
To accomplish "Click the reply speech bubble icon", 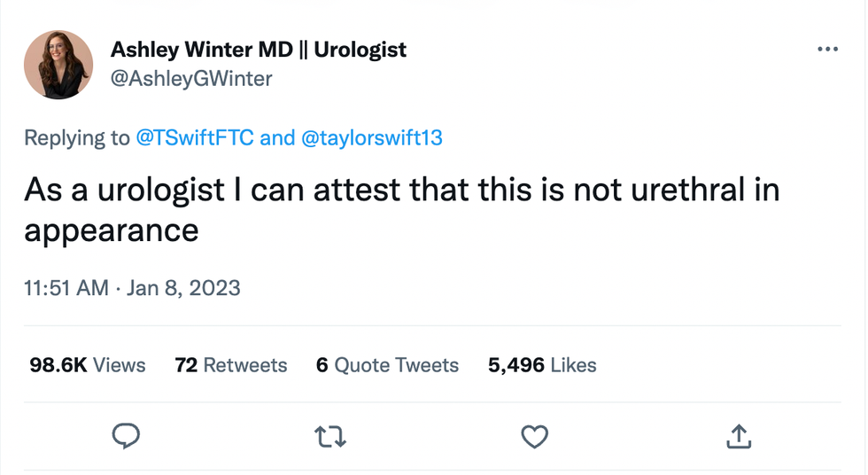I will 128,434.
